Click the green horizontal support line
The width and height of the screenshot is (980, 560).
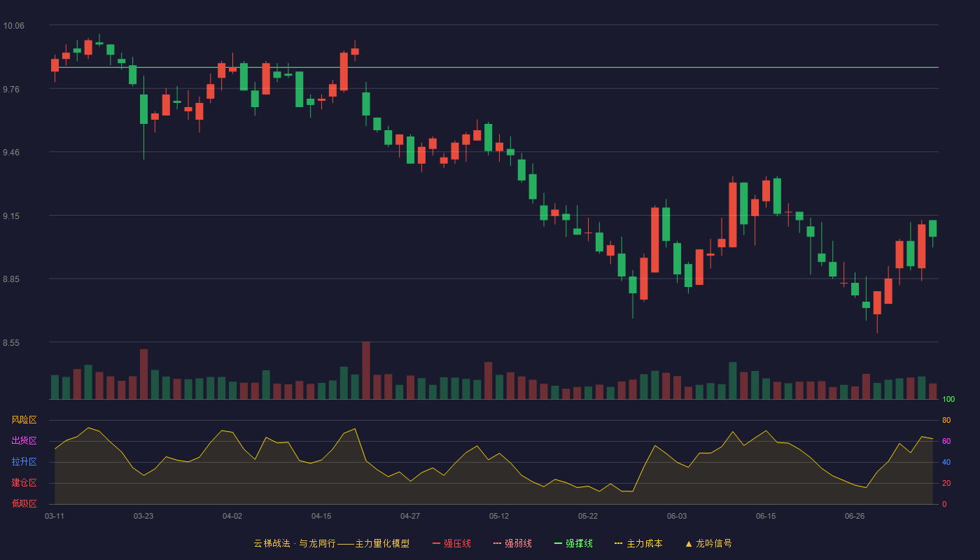493,67
